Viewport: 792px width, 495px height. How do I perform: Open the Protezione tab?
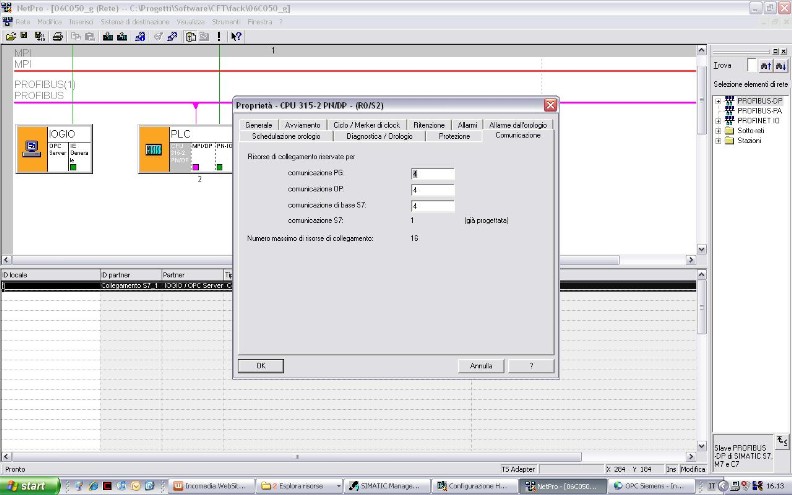pyautogui.click(x=454, y=136)
